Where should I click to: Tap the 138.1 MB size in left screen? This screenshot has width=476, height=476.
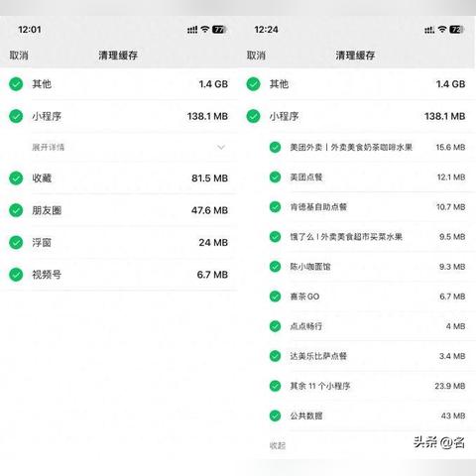point(207,116)
